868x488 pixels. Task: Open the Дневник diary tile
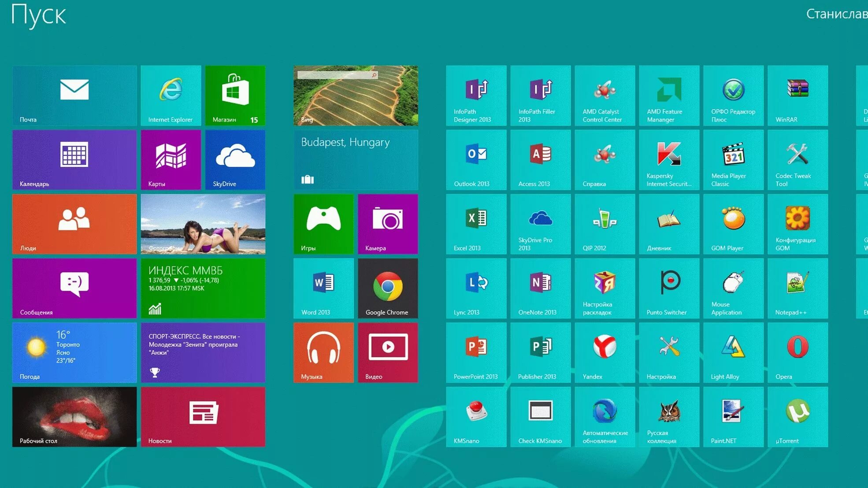(669, 224)
